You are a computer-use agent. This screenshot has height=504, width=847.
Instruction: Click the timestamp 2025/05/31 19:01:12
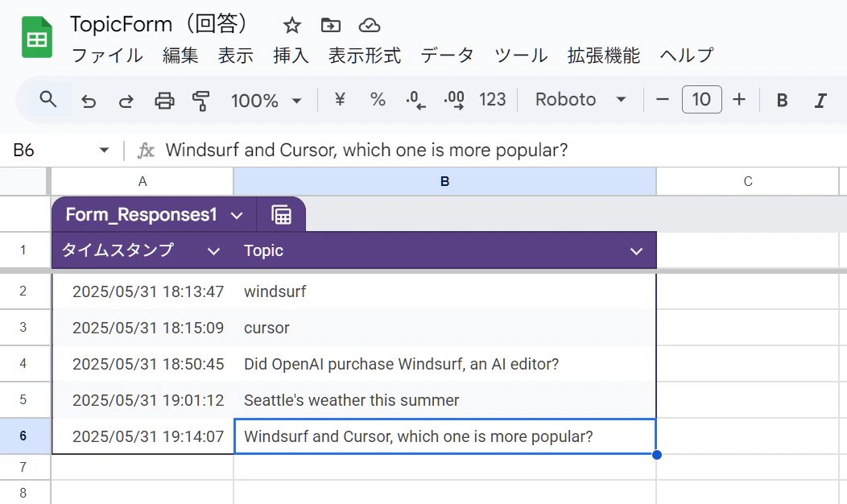(x=148, y=400)
